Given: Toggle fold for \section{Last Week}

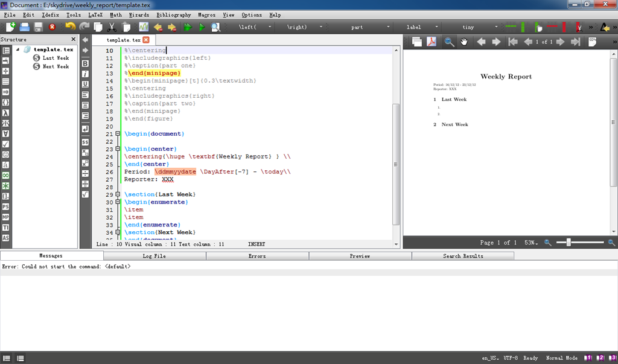Looking at the screenshot, I should (118, 195).
